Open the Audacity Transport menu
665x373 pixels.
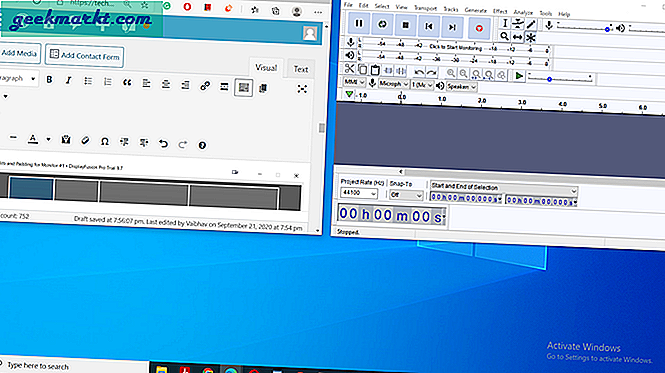425,8
